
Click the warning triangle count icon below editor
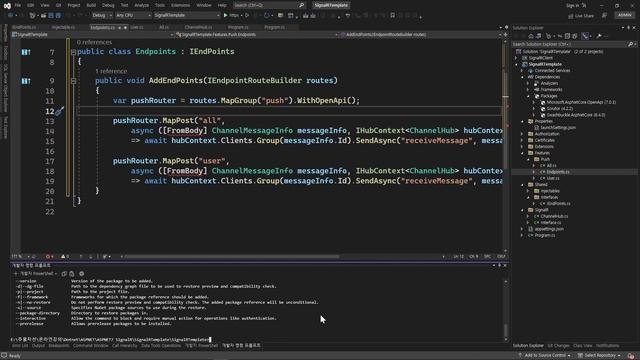click(x=63, y=256)
